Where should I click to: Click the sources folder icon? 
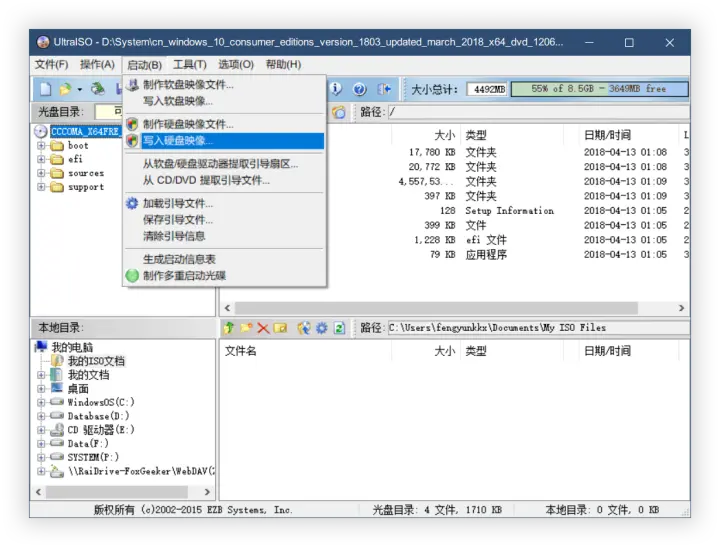click(57, 173)
